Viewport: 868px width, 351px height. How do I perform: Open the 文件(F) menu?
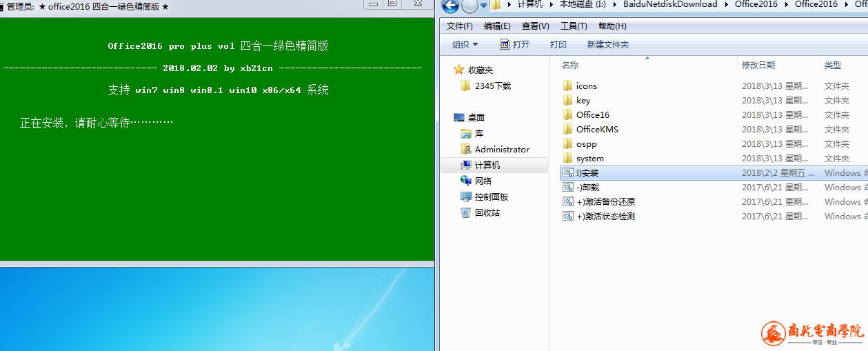click(x=460, y=26)
